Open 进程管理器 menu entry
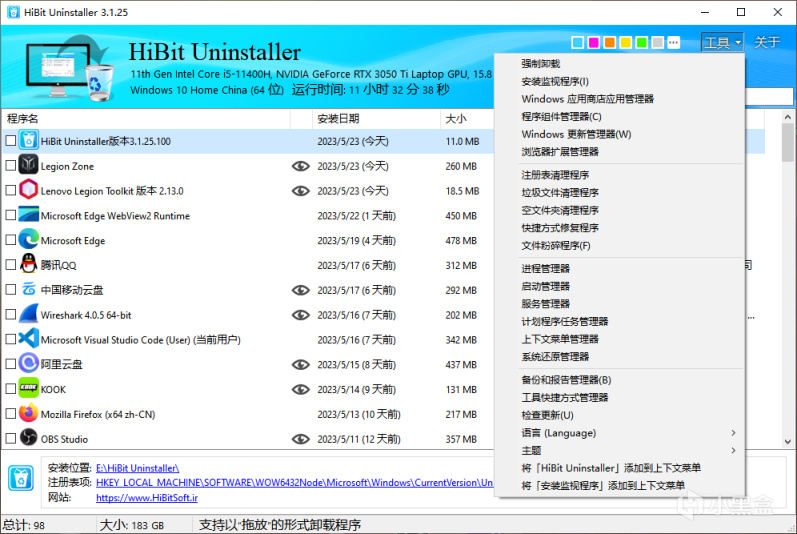The height and width of the screenshot is (534, 797). 620,269
